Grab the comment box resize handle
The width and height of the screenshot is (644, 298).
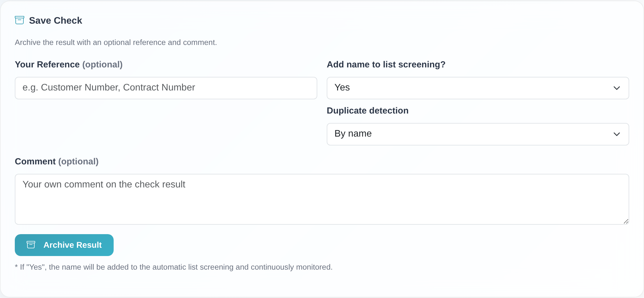(626, 221)
